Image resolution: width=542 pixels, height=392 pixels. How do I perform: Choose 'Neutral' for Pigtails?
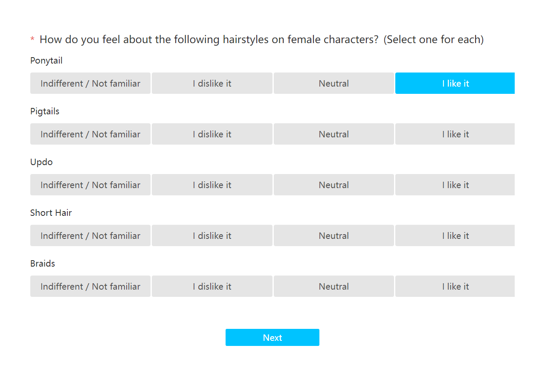(334, 134)
